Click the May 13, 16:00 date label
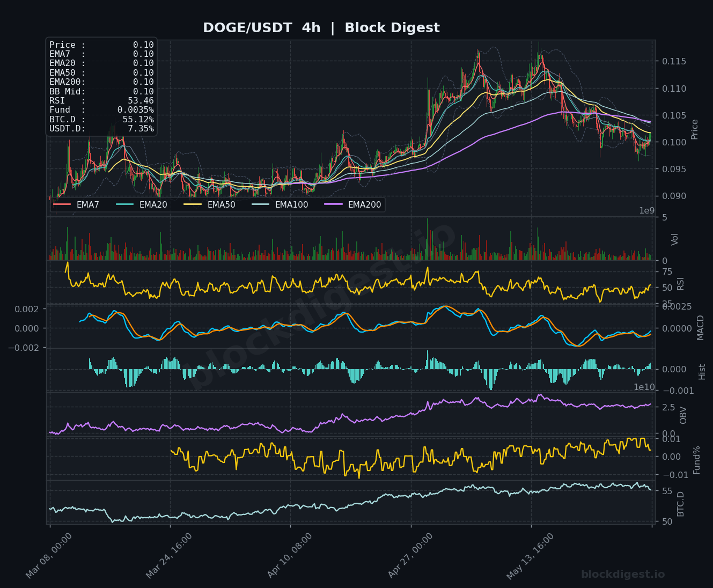713x588 pixels. (x=531, y=555)
